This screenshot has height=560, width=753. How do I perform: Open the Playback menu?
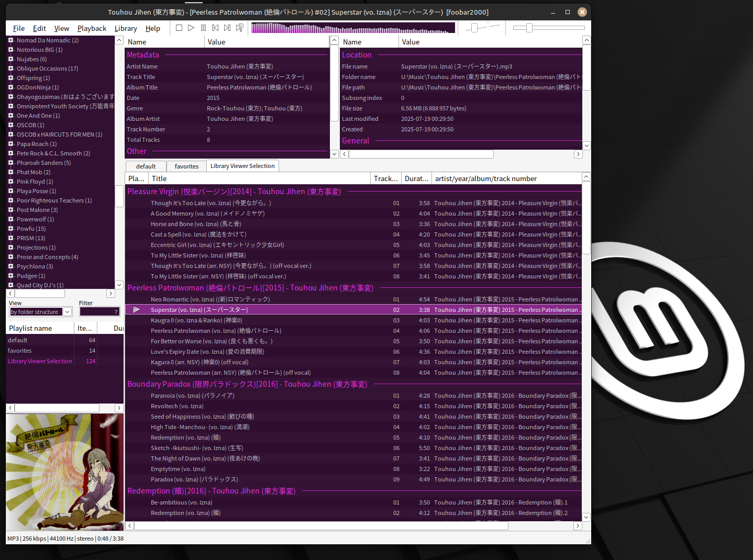coord(92,28)
